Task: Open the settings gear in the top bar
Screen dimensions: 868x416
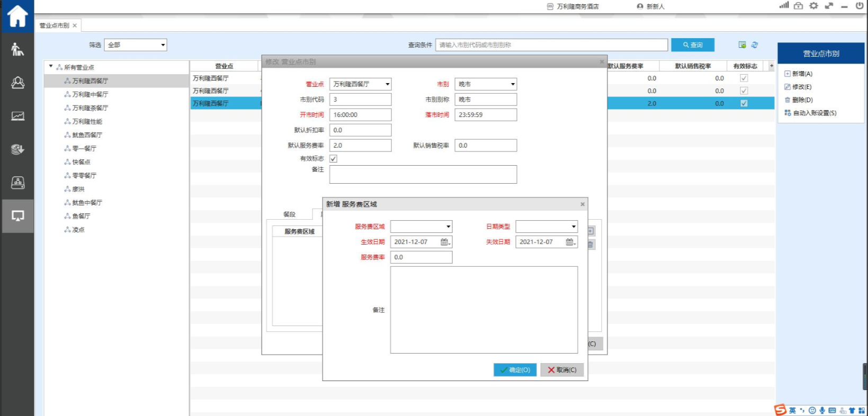Action: click(813, 6)
